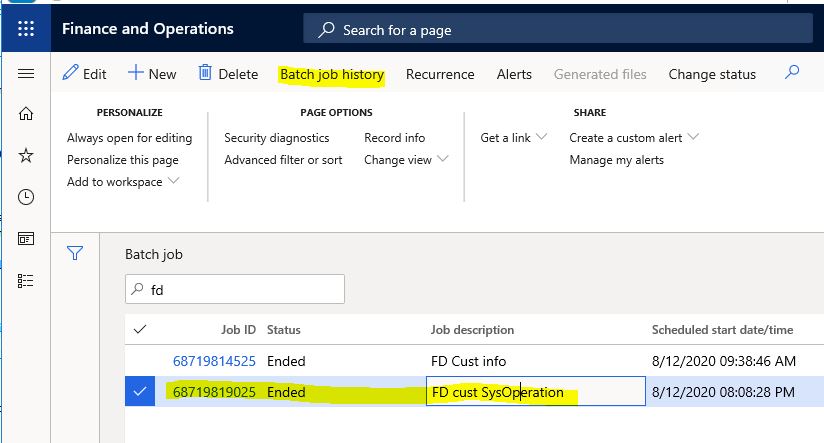This screenshot has height=443, width=824.
Task: Expand the Change view dropdown
Action: (x=406, y=160)
